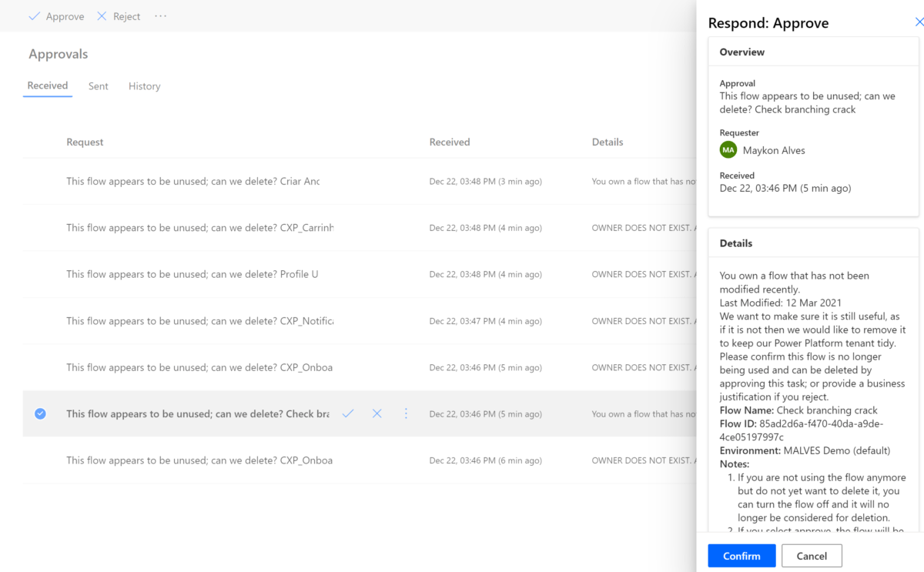Image resolution: width=924 pixels, height=572 pixels.
Task: Deselect the checked Check branching crack row
Action: coord(40,413)
